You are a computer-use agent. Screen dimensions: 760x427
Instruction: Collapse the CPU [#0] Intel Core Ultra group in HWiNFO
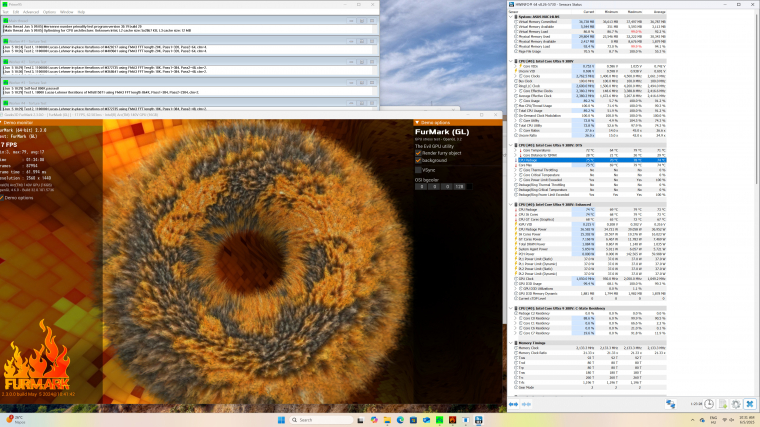pos(511,61)
